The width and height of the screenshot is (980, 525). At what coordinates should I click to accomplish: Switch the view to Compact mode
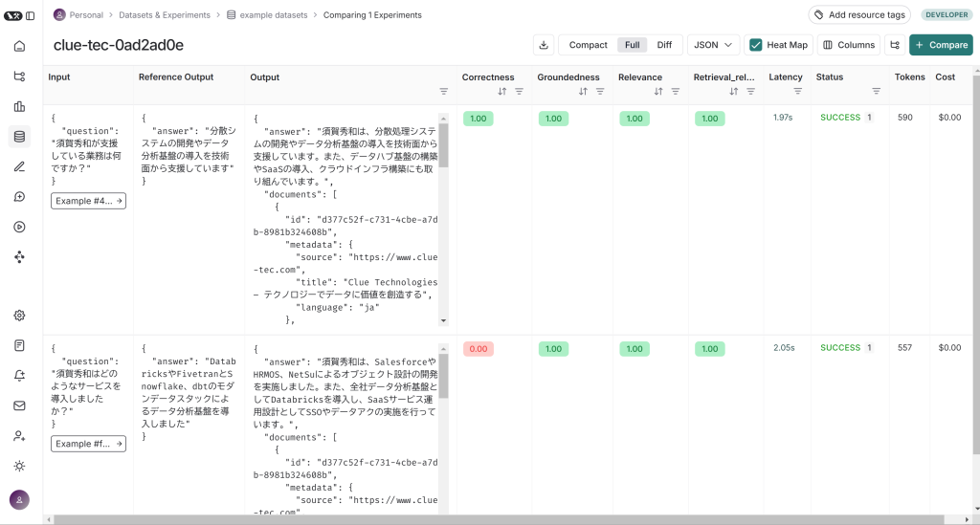point(588,45)
